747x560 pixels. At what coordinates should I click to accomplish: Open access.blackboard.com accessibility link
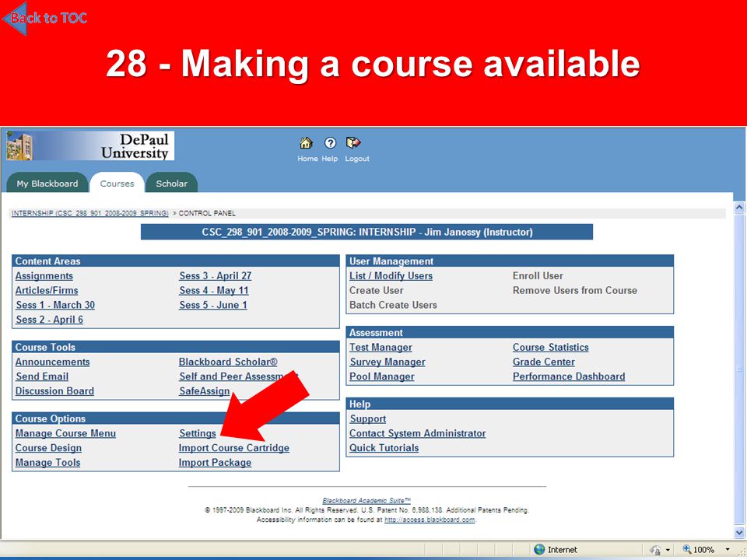[430, 520]
